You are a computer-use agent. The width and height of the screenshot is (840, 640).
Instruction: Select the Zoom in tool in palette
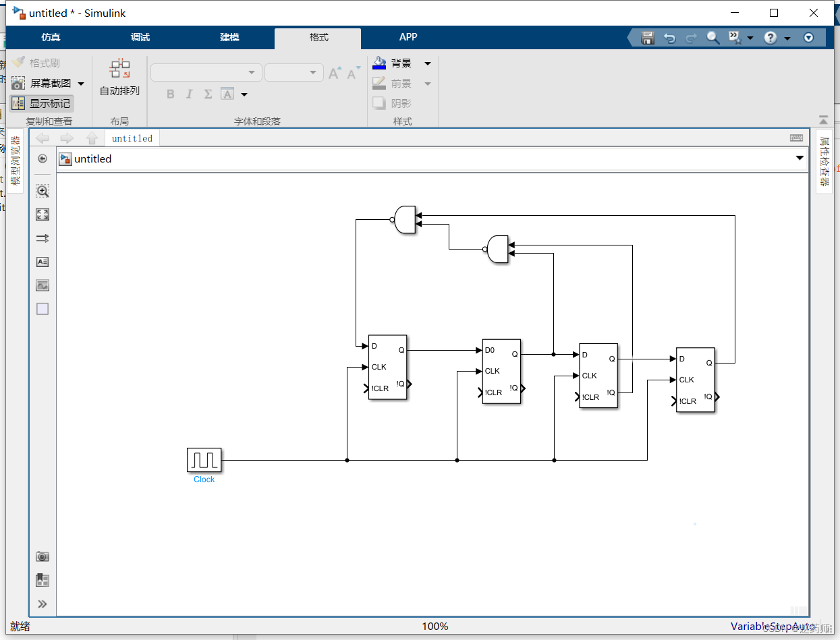tap(43, 191)
